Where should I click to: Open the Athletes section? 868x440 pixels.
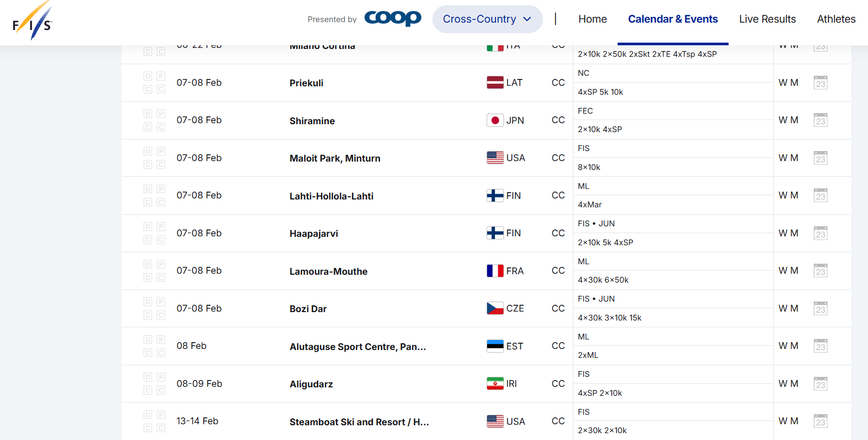tap(836, 19)
